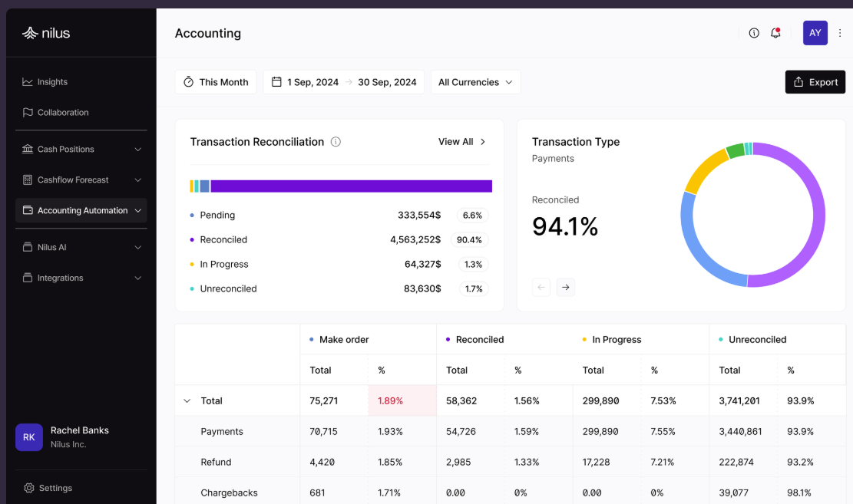Expand the Integrations chevron

[x=137, y=278]
